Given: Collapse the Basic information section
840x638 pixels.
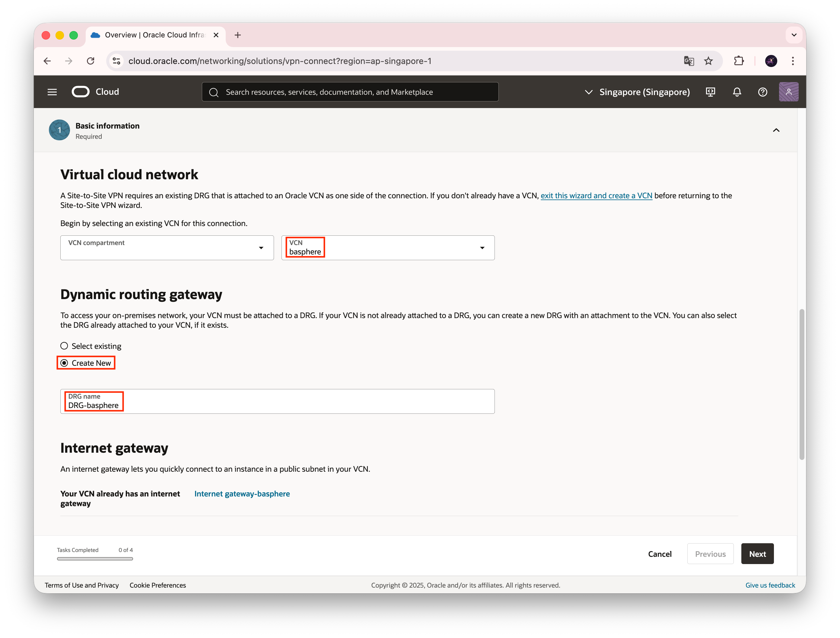Looking at the screenshot, I should [x=776, y=130].
